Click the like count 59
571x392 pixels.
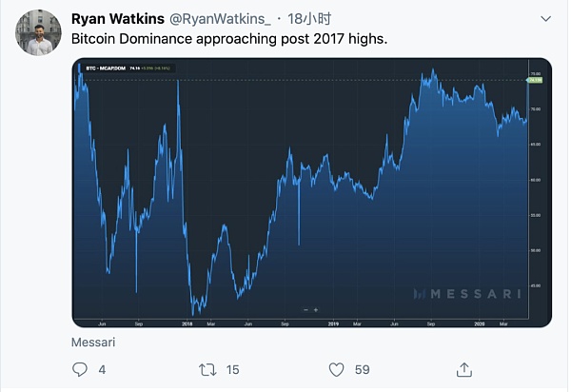362,369
